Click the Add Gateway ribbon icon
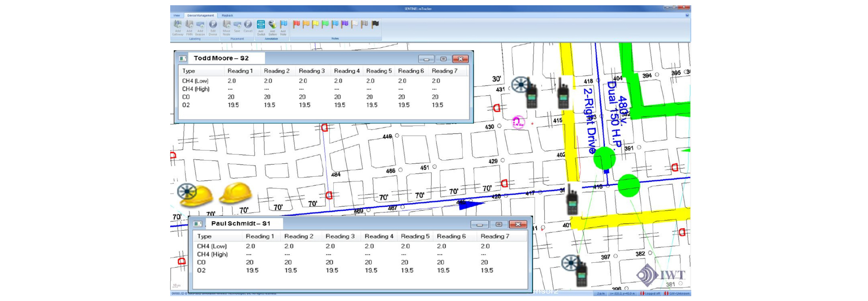 (x=177, y=28)
